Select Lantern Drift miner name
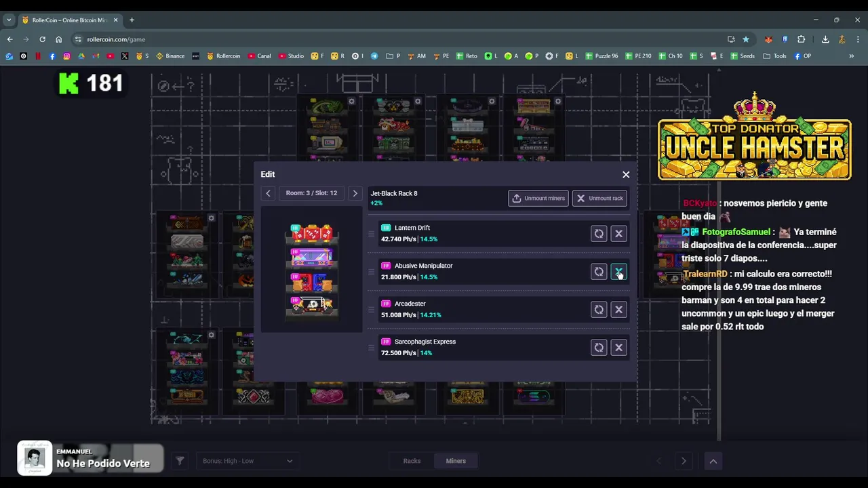The width and height of the screenshot is (868, 488). point(412,228)
